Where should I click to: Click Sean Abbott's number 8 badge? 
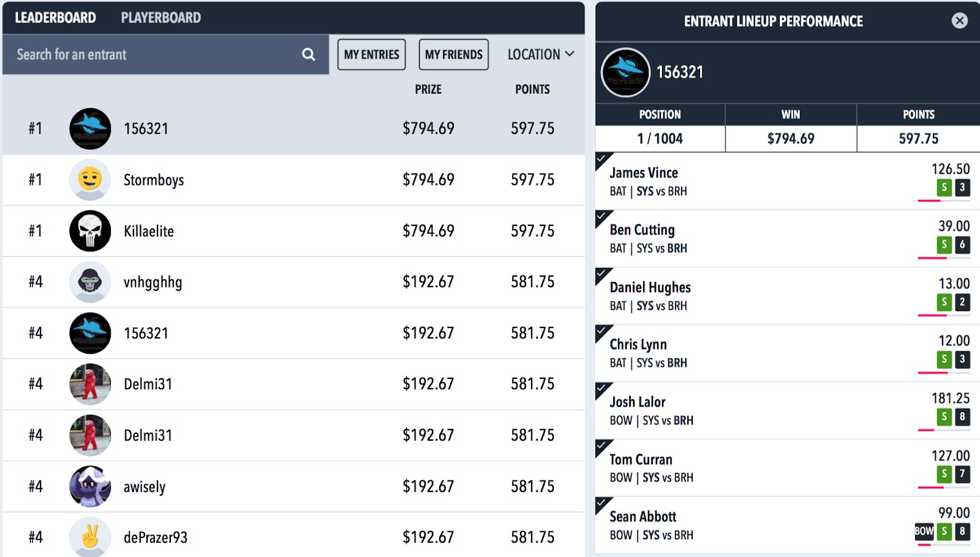coord(962,531)
